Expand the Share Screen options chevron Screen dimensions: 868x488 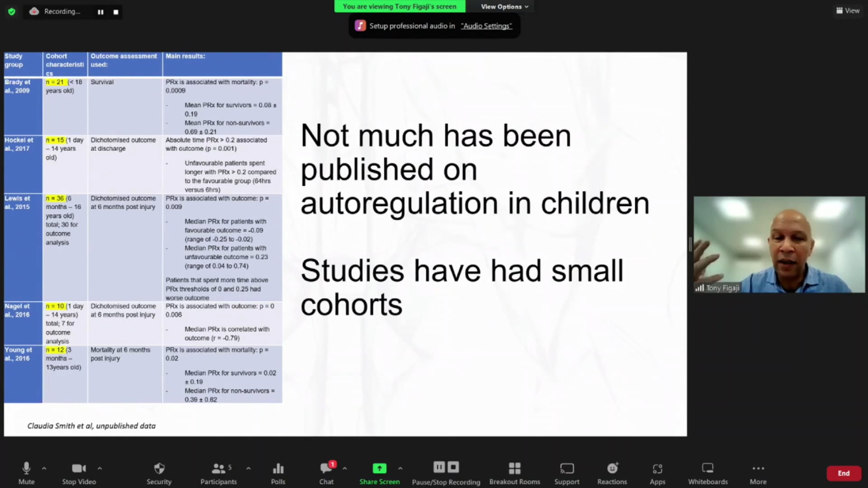(x=400, y=468)
